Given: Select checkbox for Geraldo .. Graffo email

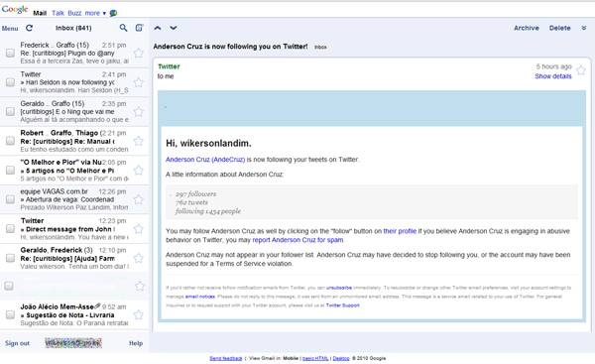Looking at the screenshot, I should (10, 112).
